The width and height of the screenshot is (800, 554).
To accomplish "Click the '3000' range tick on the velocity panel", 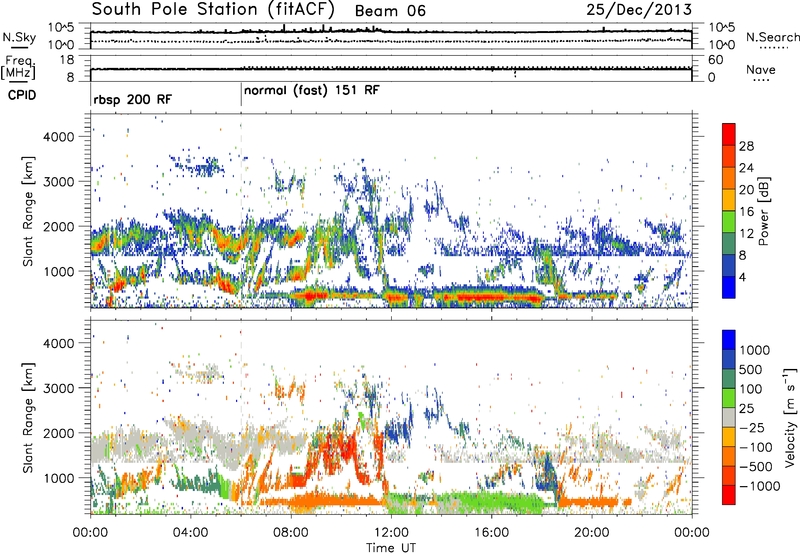I will 61,388.
